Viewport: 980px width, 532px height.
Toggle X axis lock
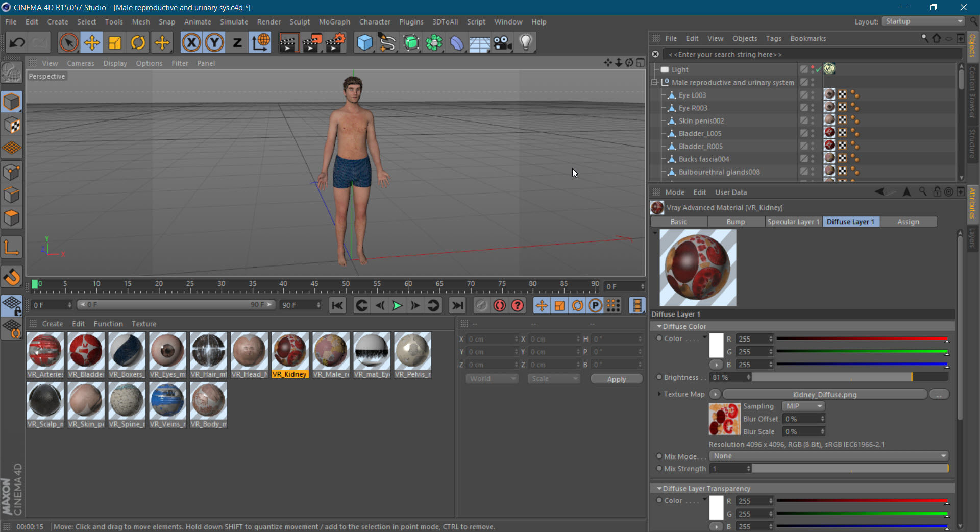click(191, 42)
